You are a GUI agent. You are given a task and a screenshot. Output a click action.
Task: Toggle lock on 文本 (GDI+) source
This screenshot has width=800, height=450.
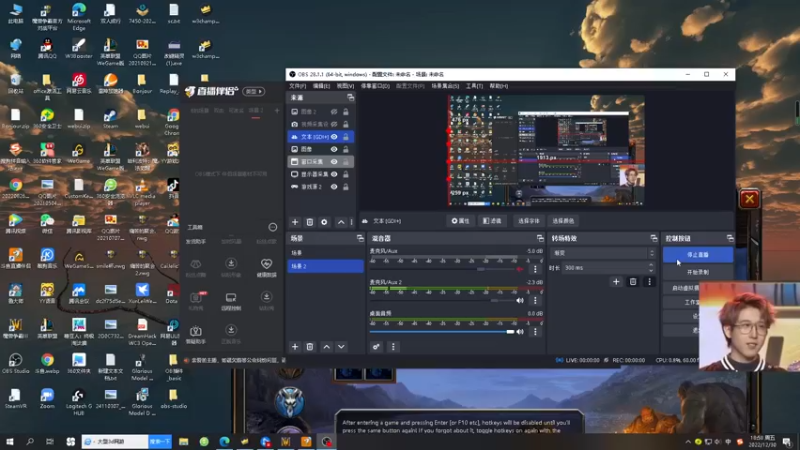(346, 137)
